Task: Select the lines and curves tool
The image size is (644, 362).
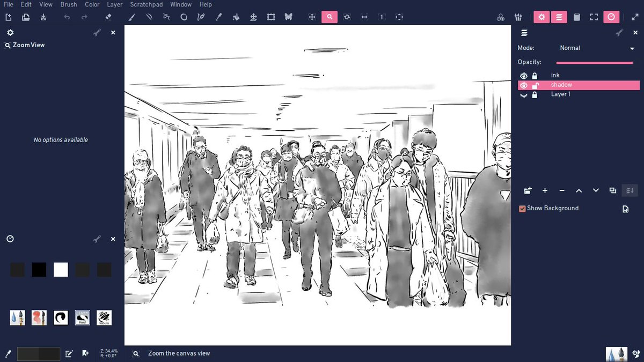Action: [x=149, y=17]
